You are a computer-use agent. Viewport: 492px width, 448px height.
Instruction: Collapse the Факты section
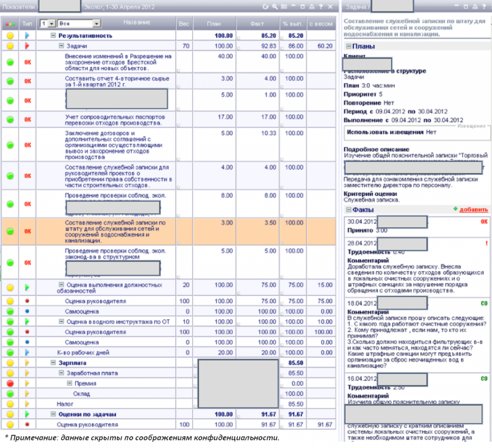pos(348,210)
